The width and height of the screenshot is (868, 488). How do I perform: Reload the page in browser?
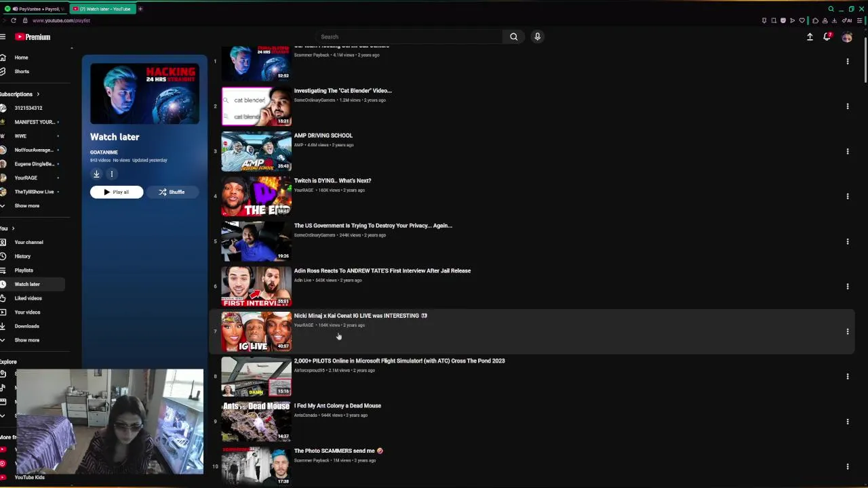pyautogui.click(x=13, y=20)
